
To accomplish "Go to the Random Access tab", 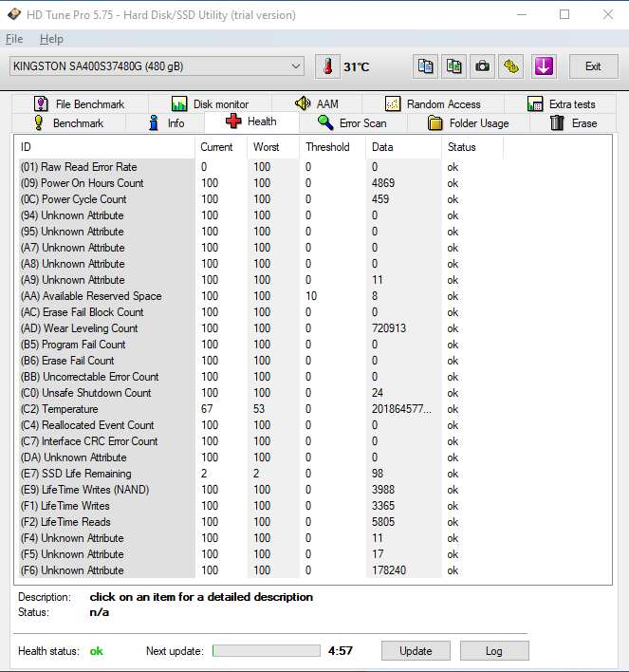I will click(433, 104).
